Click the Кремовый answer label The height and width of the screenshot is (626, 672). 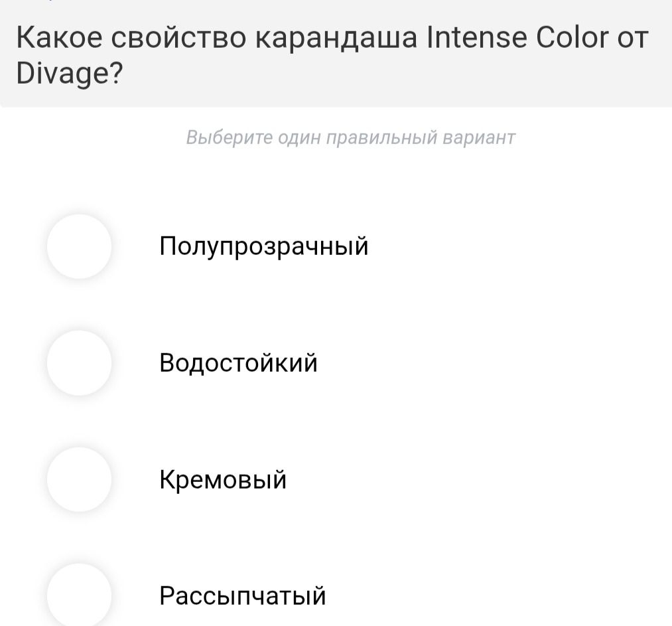[x=223, y=479]
